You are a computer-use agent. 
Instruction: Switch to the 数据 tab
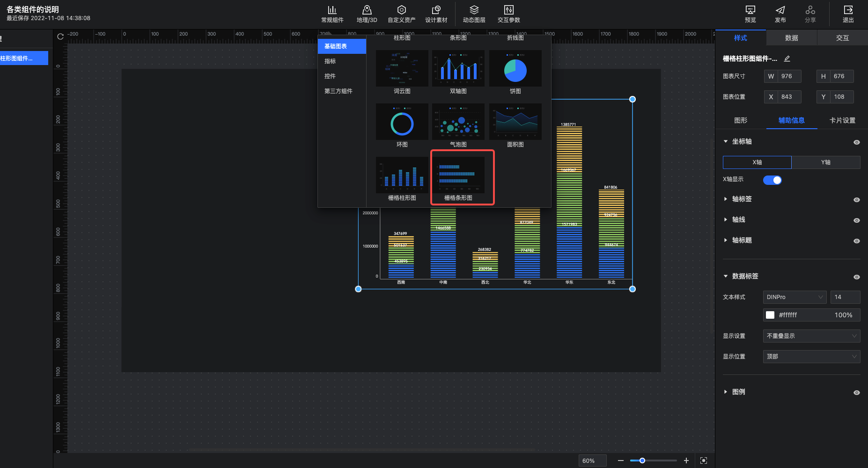point(791,38)
